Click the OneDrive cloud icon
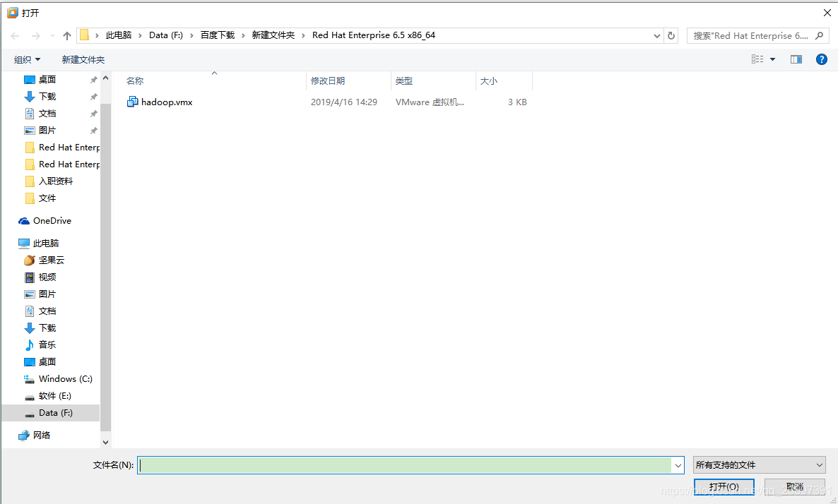Screen dimensions: 838x504 click(x=23, y=221)
